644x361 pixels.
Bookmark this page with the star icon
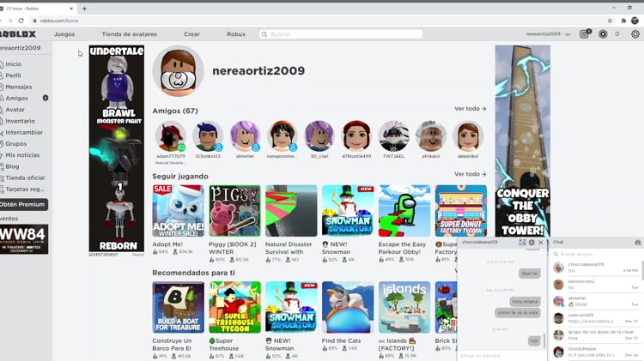pyautogui.click(x=610, y=21)
